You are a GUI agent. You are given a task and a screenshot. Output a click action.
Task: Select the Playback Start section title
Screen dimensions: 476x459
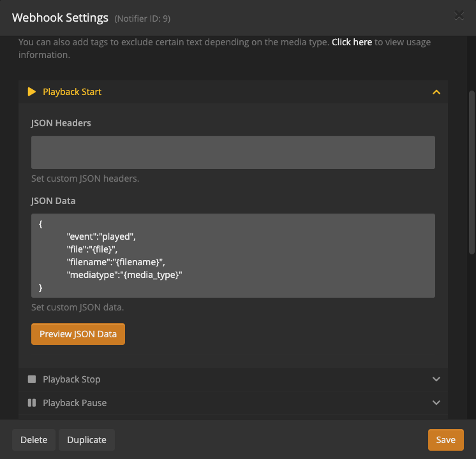72,92
